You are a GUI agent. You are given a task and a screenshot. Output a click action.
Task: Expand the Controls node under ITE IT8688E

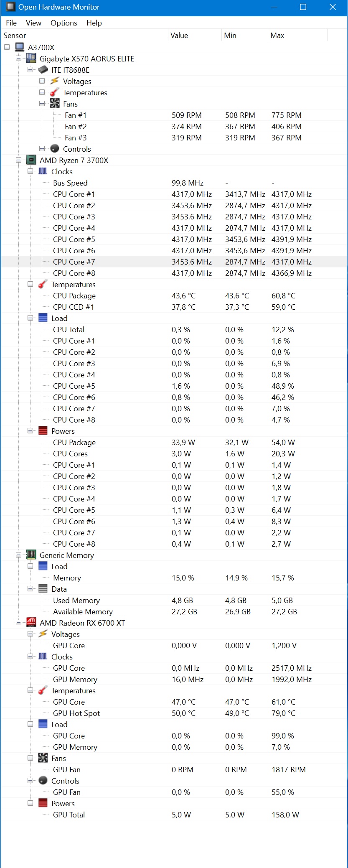[42, 149]
